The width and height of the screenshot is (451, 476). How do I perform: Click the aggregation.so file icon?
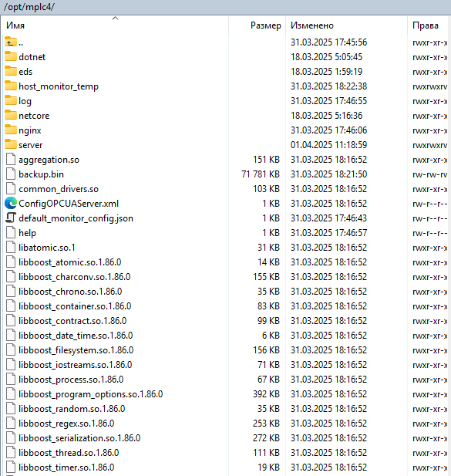click(11, 160)
